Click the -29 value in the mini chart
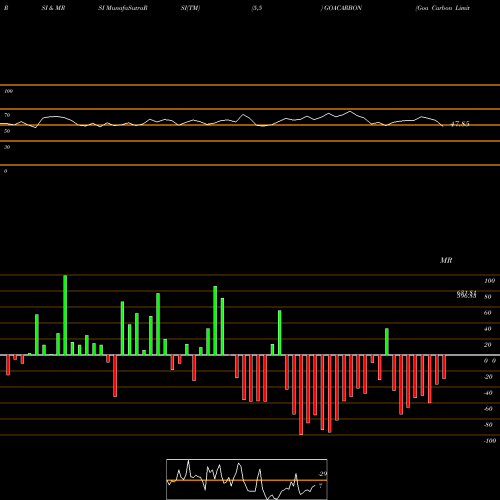Viewport: 500px width, 500px height. point(322,474)
